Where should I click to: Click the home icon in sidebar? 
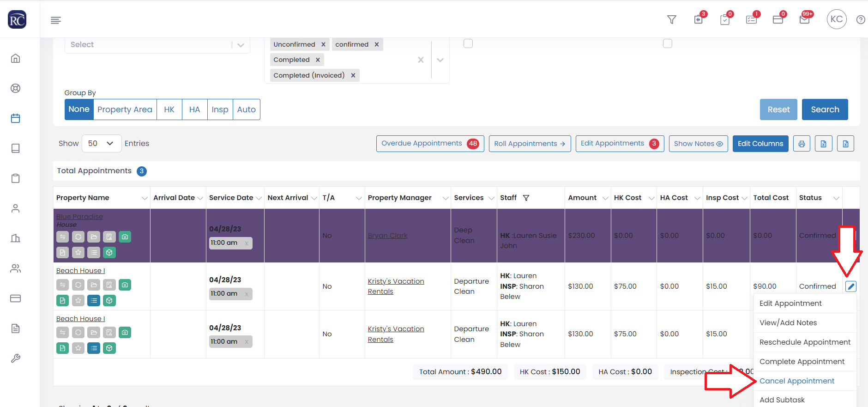[16, 58]
